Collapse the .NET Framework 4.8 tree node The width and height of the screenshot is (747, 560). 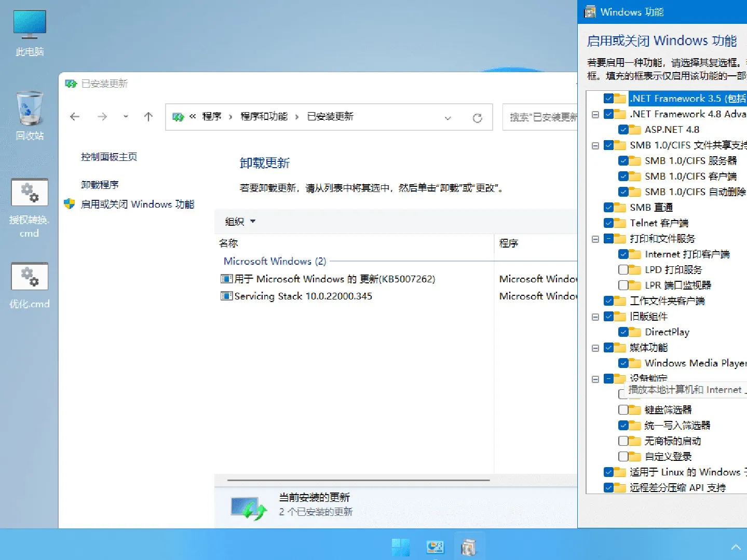click(x=595, y=114)
